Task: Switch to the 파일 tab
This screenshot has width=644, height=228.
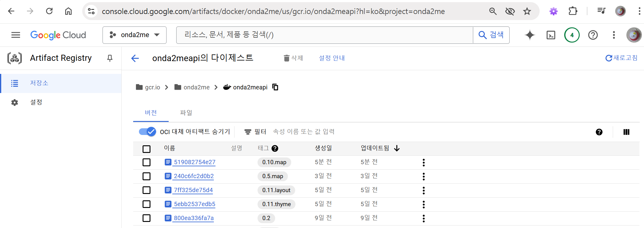Action: (x=186, y=113)
